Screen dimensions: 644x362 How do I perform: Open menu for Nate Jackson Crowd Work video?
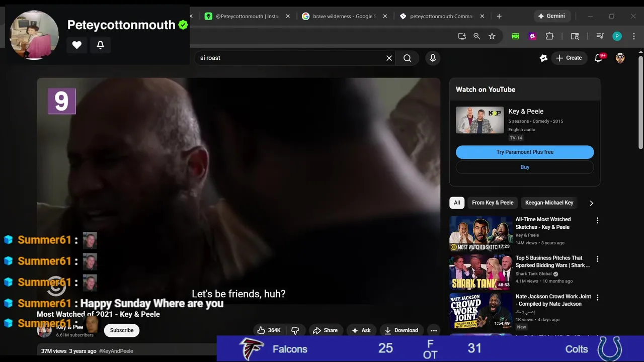click(x=597, y=298)
